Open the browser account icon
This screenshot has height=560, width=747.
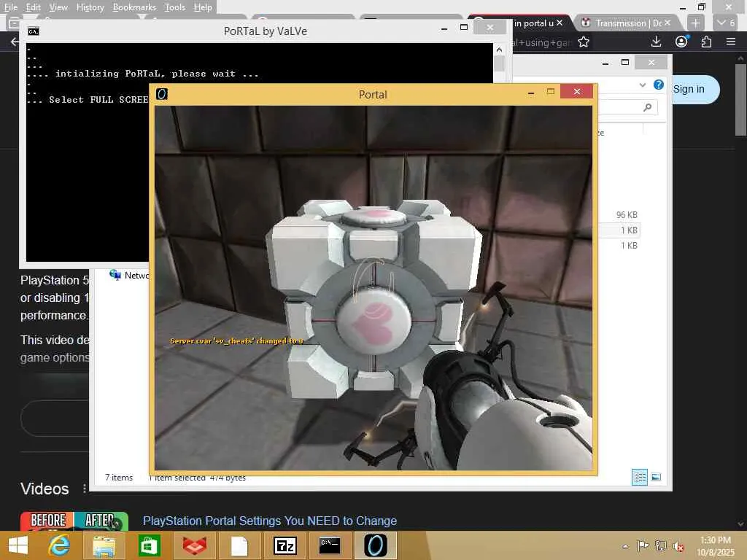[682, 42]
